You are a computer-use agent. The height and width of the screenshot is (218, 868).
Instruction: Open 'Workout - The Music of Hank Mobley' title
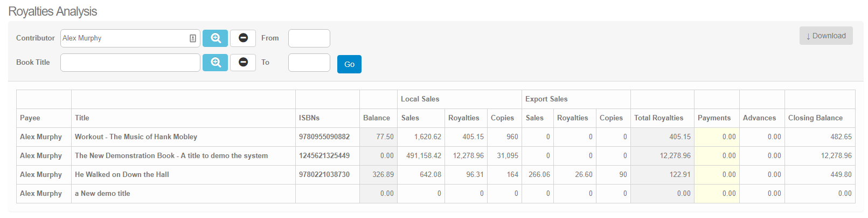click(136, 137)
